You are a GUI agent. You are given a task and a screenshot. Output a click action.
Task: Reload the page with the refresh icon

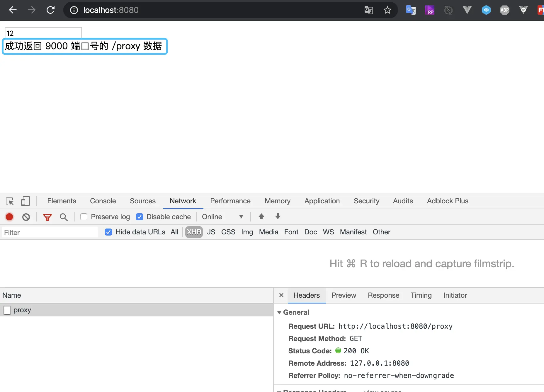click(51, 10)
